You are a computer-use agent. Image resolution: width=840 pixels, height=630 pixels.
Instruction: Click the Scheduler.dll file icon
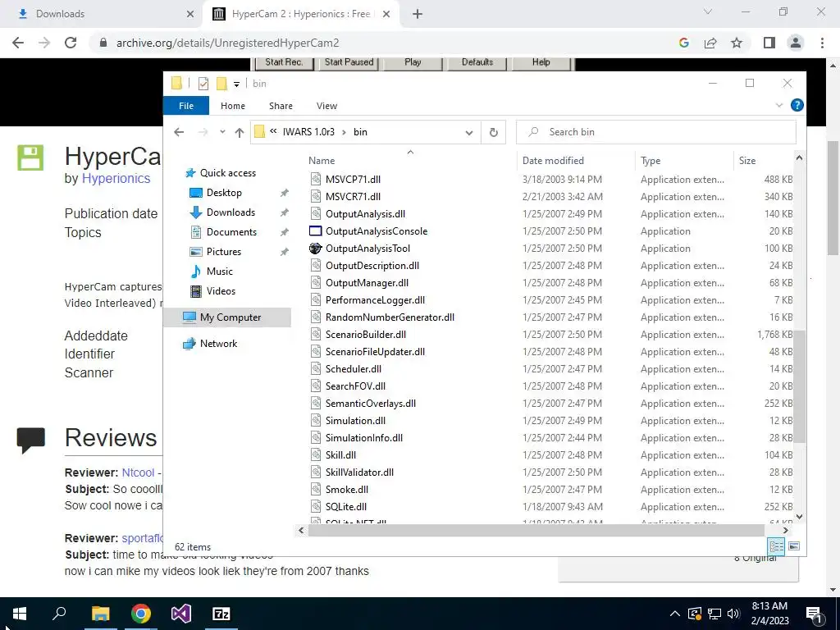click(316, 368)
